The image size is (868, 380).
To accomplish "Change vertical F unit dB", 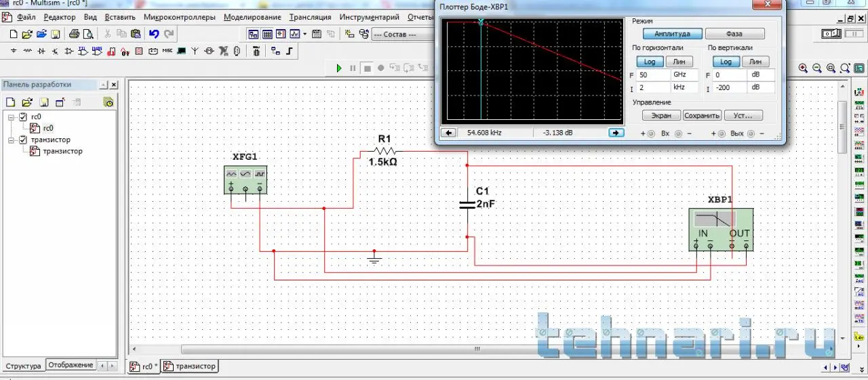I will pyautogui.click(x=761, y=75).
